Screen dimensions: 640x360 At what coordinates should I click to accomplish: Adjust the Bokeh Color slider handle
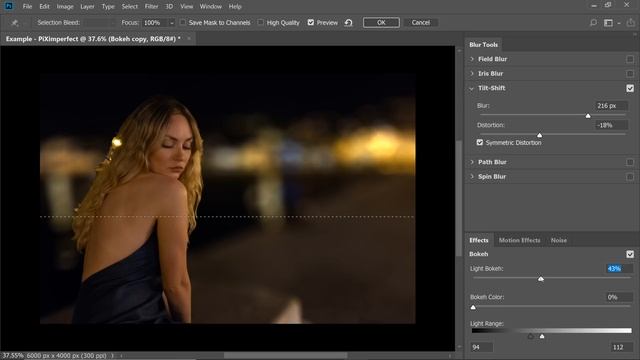pyautogui.click(x=473, y=307)
